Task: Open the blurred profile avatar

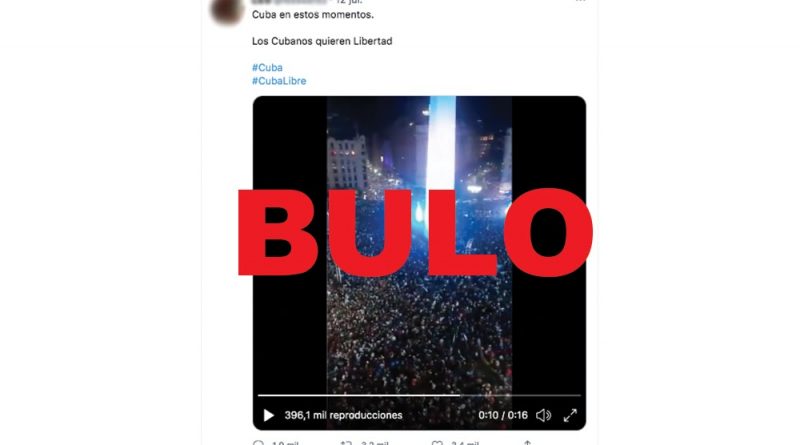Action: (x=227, y=10)
